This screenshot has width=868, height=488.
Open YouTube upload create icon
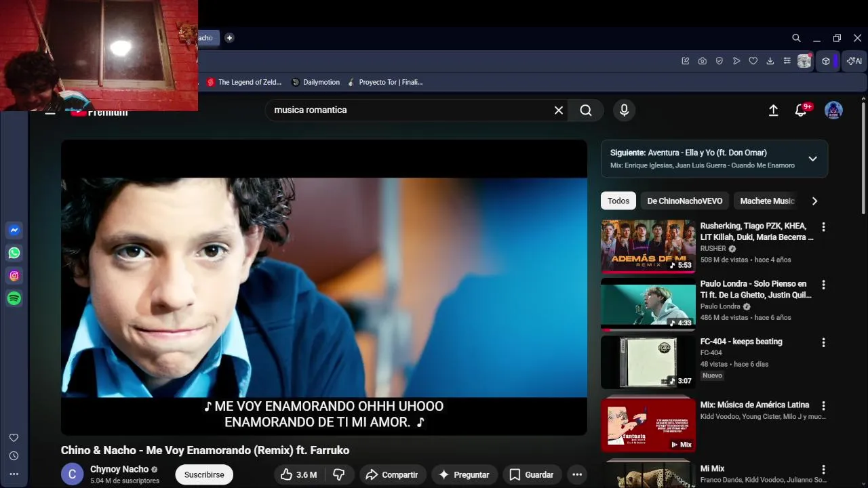[773, 110]
